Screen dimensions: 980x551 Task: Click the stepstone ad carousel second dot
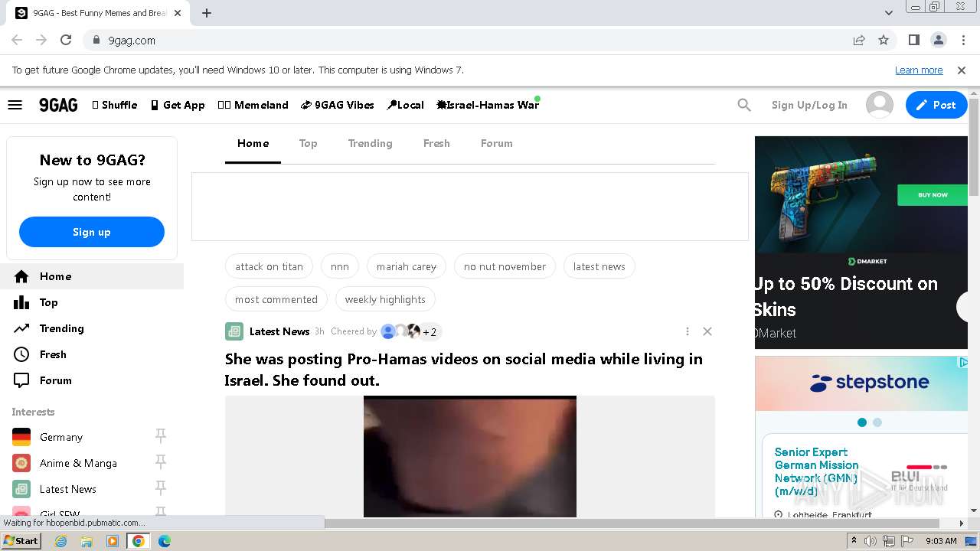877,422
